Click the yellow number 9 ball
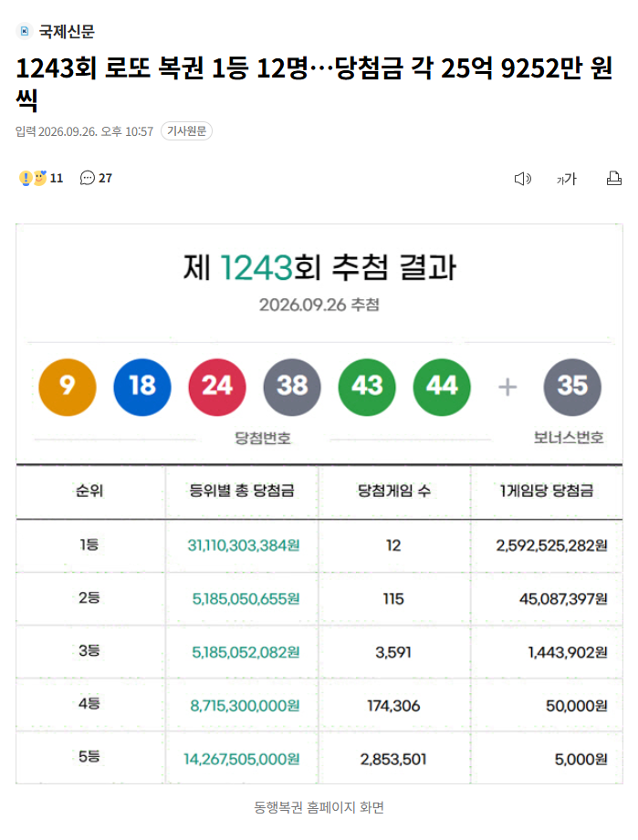The height and width of the screenshot is (840, 638). [68, 388]
